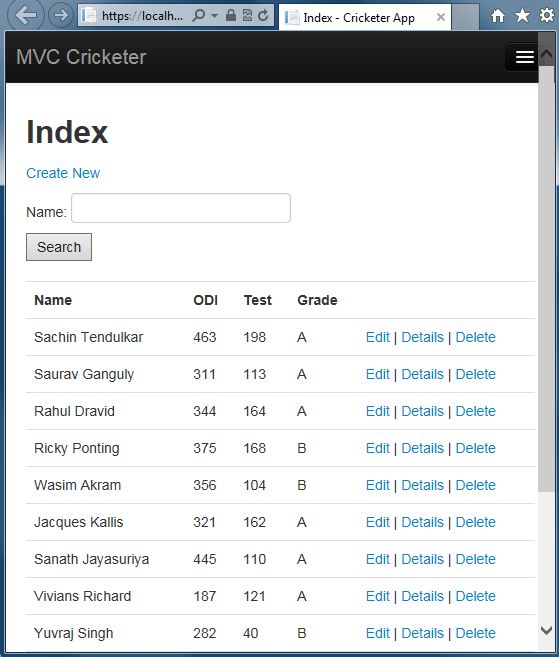Viewport: 559px width, 657px height.
Task: Delete Ricky Ponting's record
Action: coord(476,448)
